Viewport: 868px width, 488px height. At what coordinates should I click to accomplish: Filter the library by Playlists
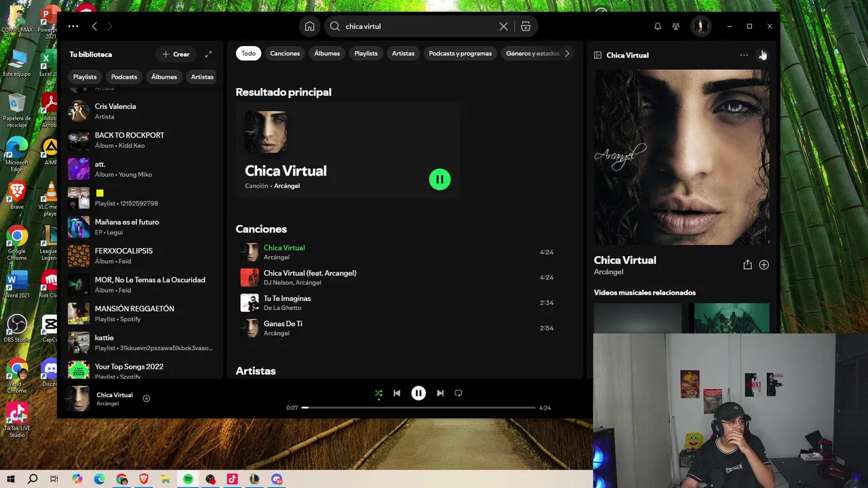(x=85, y=77)
